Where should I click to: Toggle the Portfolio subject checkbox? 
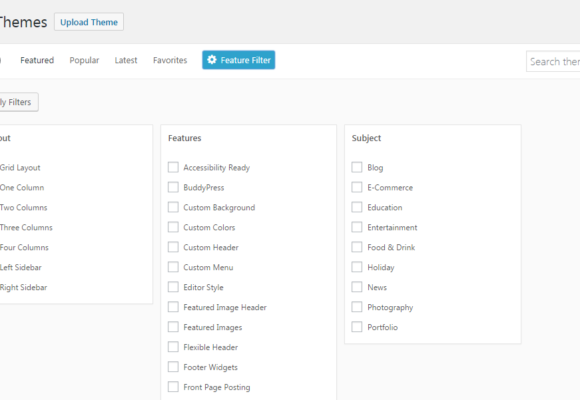coord(357,327)
